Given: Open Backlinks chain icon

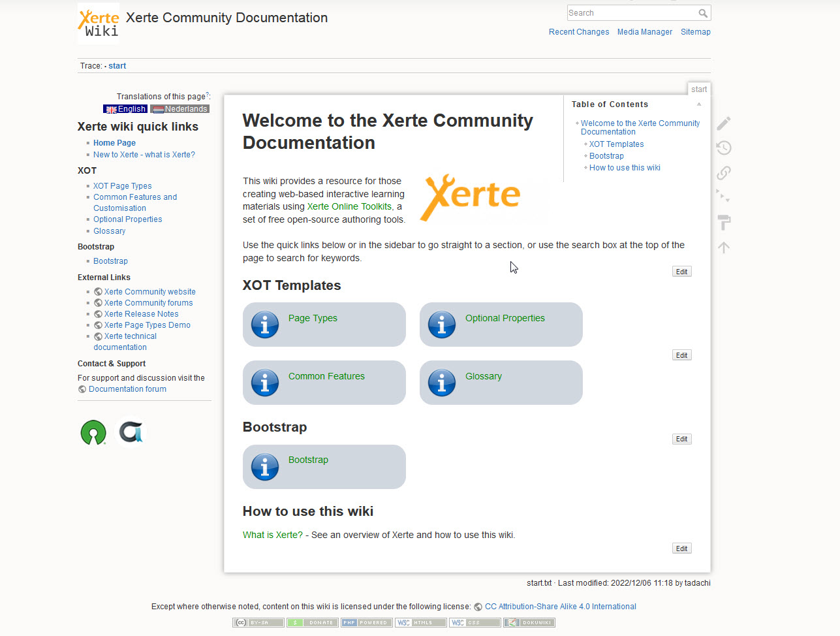Looking at the screenshot, I should 724,173.
